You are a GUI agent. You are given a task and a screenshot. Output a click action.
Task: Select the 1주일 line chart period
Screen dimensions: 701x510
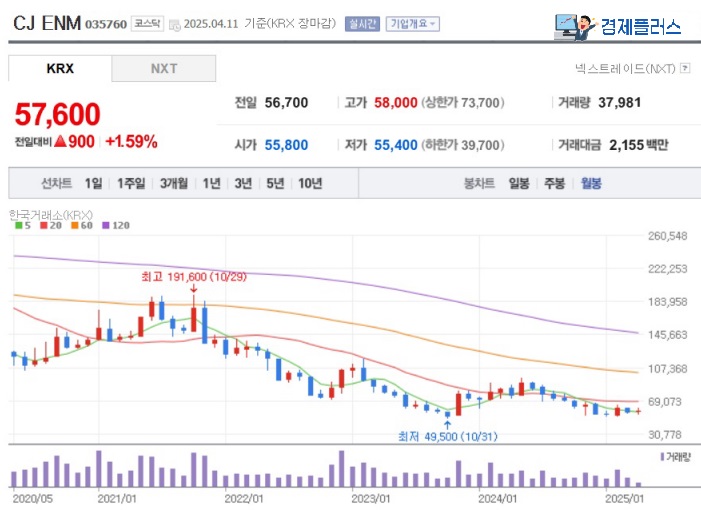(131, 183)
